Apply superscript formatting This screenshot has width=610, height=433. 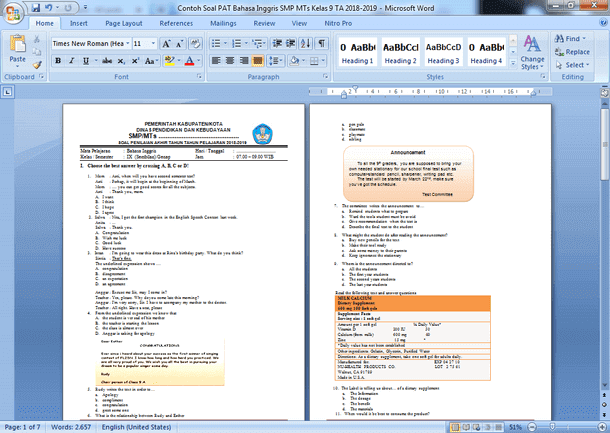[x=135, y=61]
